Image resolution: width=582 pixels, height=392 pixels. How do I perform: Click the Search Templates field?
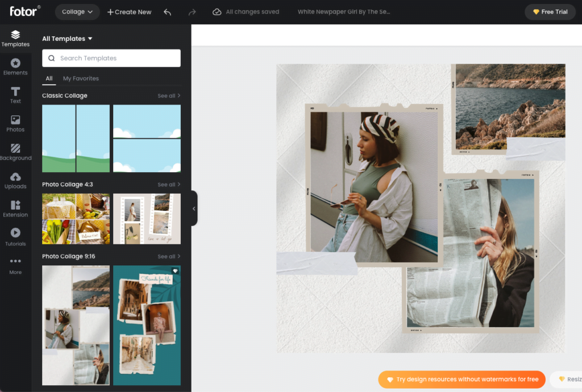[x=111, y=58]
